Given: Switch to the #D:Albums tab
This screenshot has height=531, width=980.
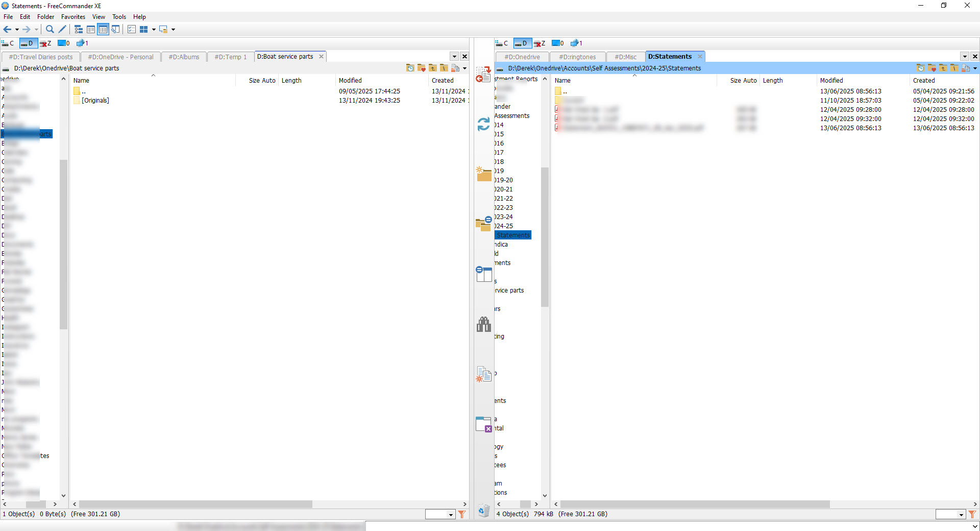Looking at the screenshot, I should [184, 57].
